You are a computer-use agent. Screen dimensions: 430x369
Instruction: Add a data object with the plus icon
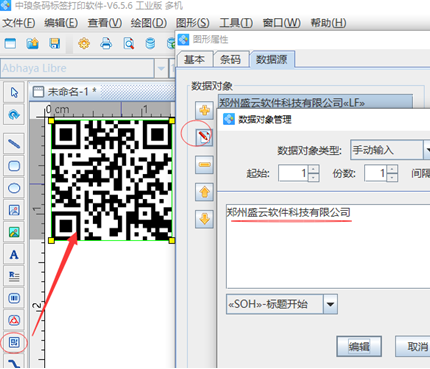point(204,110)
